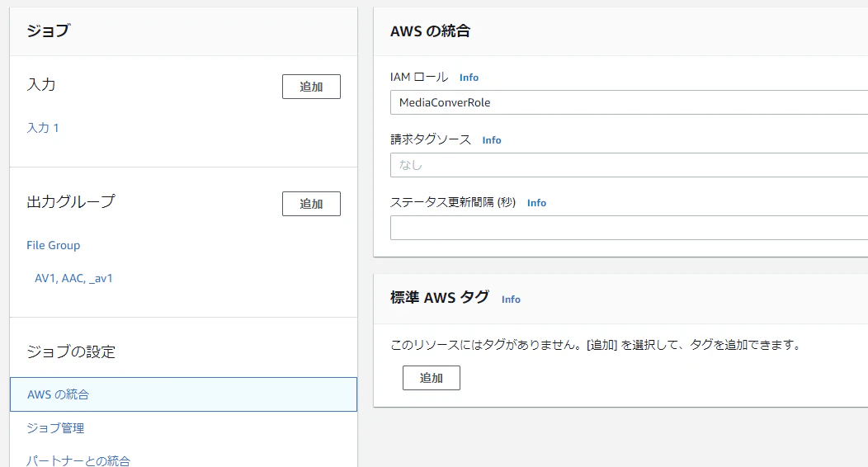The width and height of the screenshot is (868, 467).
Task: Click the 追加 button next to 入力
Action: 311,87
